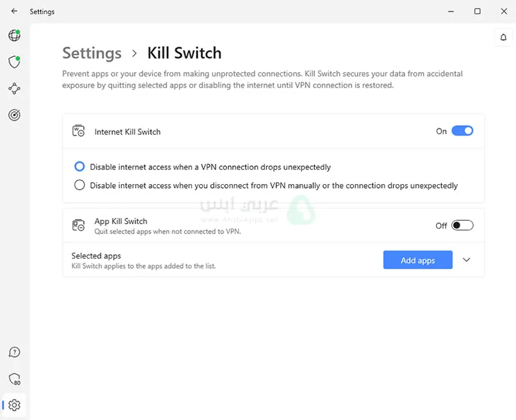Click the App Kill Switch row icon
Image resolution: width=516 pixels, height=420 pixels.
click(78, 225)
